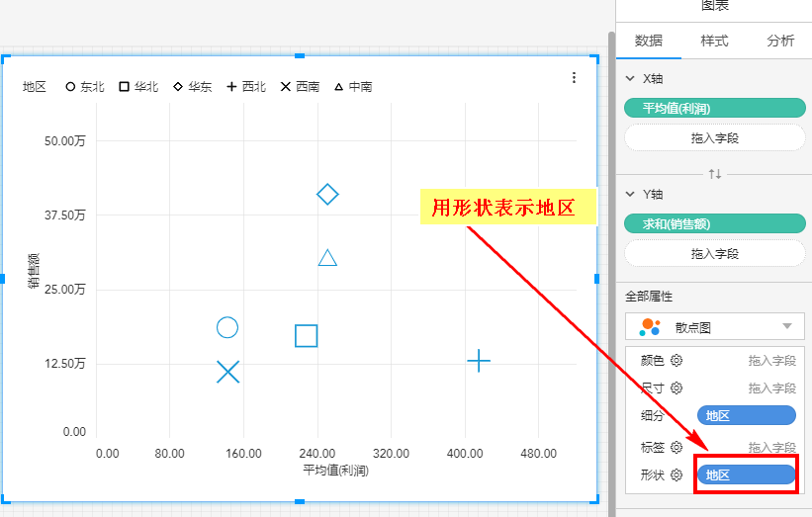Open the 散点图 chart type dropdown
This screenshot has height=517, width=812.
click(x=715, y=326)
